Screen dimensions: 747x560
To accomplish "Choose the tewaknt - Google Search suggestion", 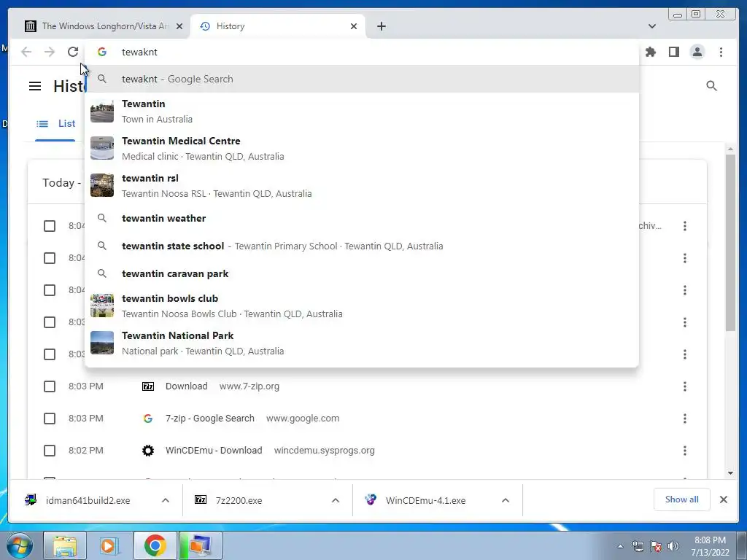I will (362, 79).
